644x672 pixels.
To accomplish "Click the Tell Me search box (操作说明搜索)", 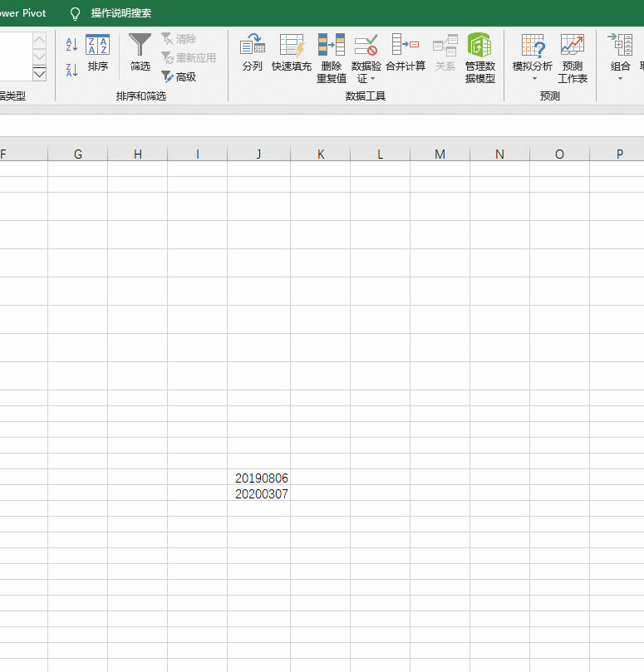I will click(x=121, y=13).
